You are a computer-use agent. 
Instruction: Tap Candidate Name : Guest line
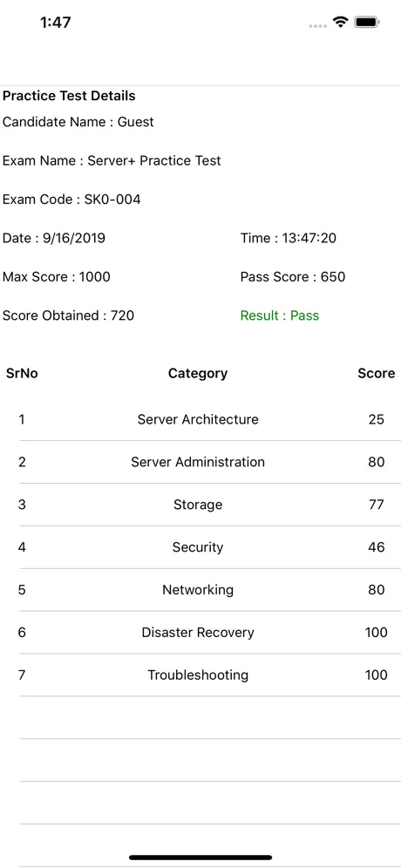coord(78,122)
